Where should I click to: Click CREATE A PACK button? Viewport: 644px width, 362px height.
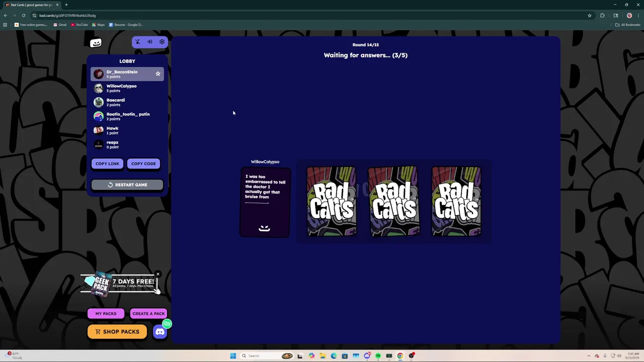(148, 314)
